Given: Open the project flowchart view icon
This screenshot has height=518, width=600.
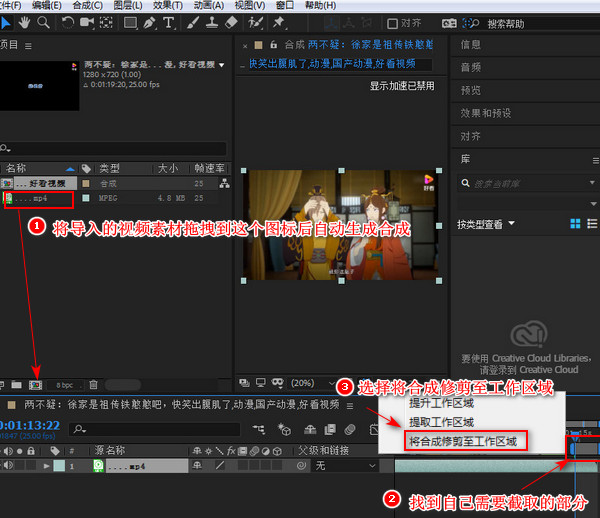Looking at the screenshot, I should tap(224, 184).
